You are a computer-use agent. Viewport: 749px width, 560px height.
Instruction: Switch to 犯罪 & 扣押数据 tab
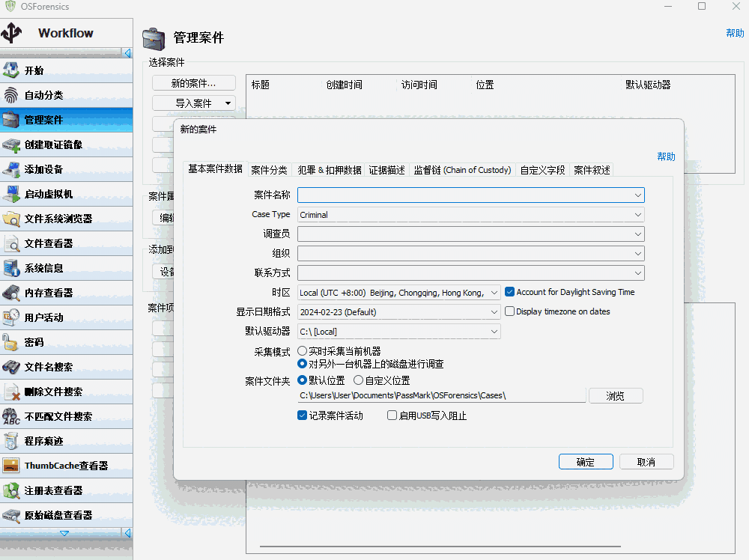(329, 170)
